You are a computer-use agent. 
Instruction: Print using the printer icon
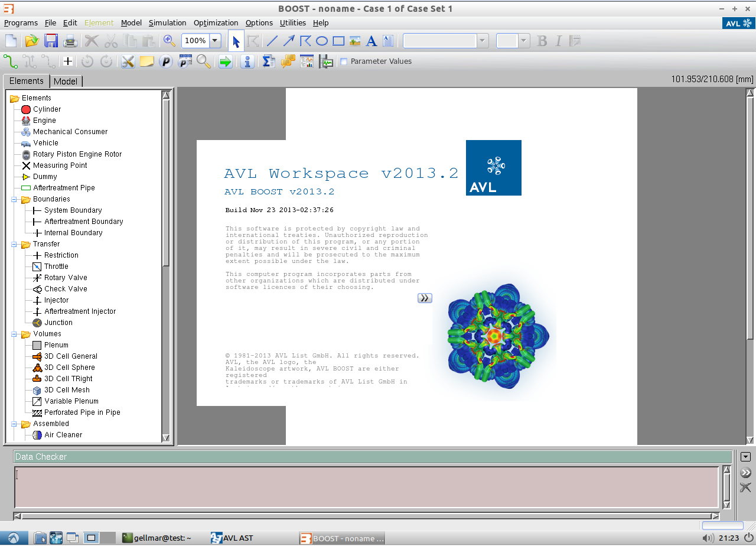point(70,41)
